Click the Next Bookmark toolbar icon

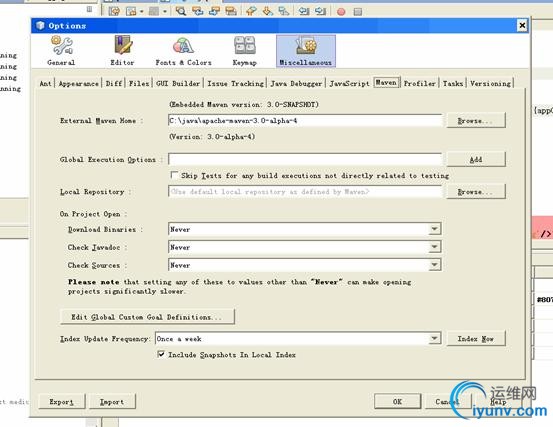point(268,11)
